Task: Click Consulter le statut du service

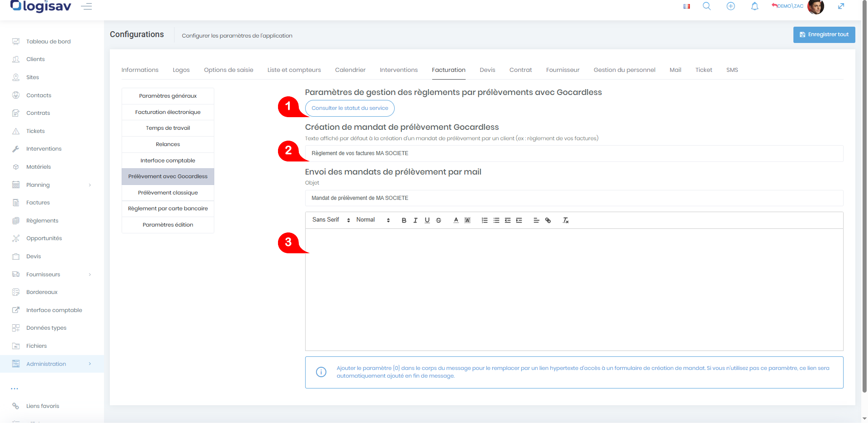Action: tap(349, 108)
